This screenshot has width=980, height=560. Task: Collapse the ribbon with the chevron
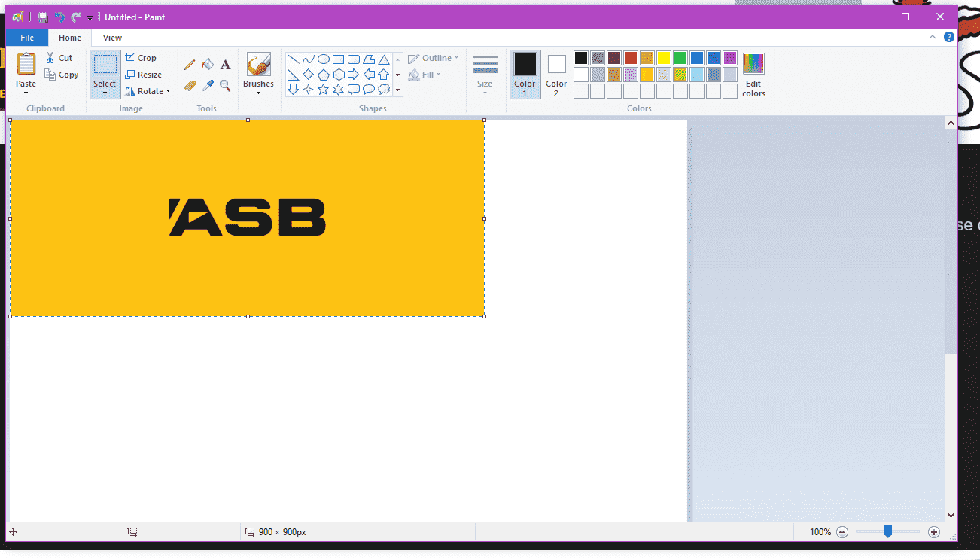tap(933, 37)
